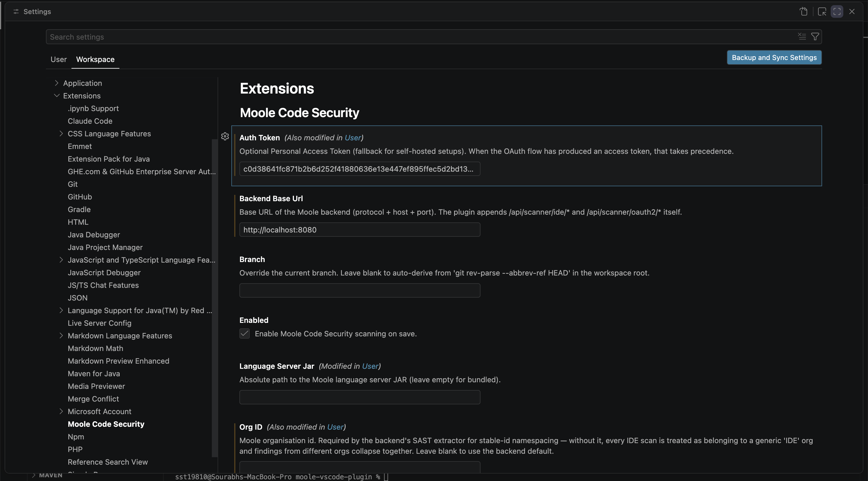
Task: Edit the Backend Base Url field
Action: [360, 230]
